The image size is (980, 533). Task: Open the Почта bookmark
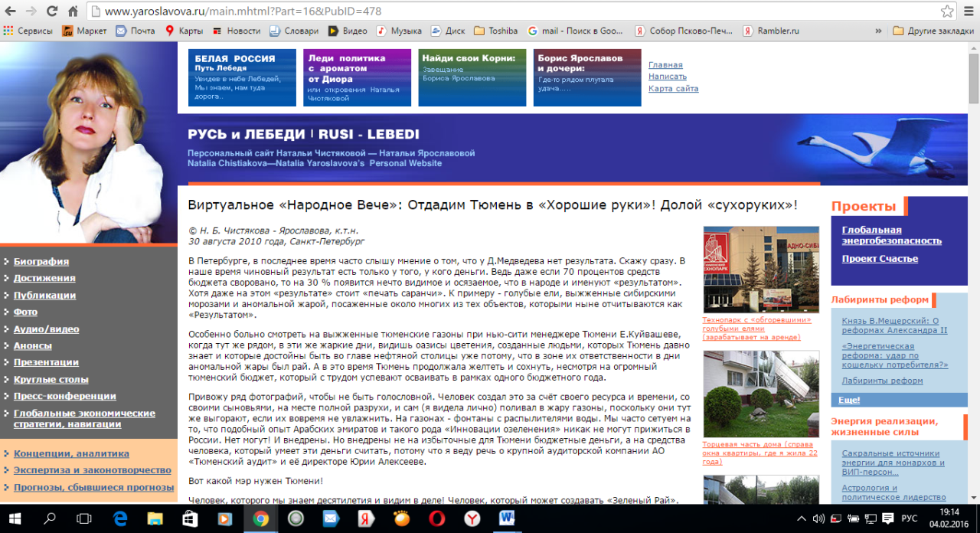135,31
